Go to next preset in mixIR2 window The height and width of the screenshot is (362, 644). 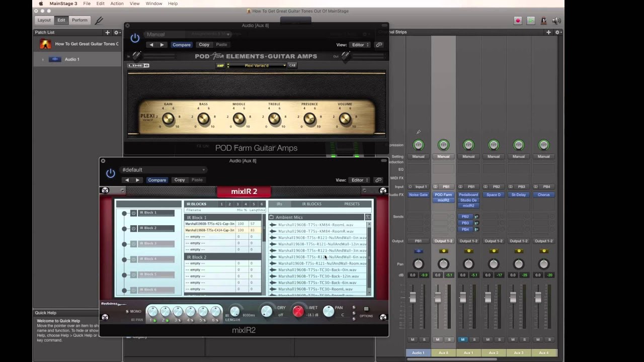tap(137, 180)
